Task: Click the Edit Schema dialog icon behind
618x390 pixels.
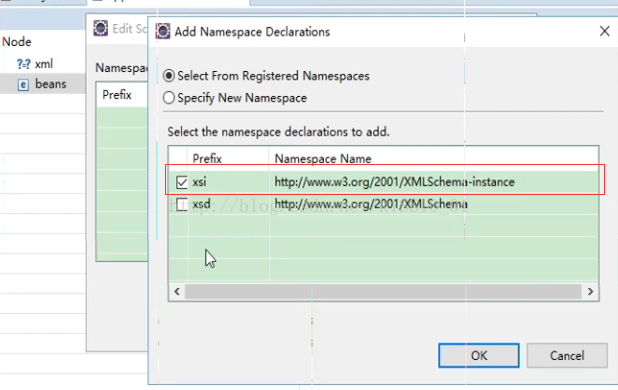Action: coord(101,28)
